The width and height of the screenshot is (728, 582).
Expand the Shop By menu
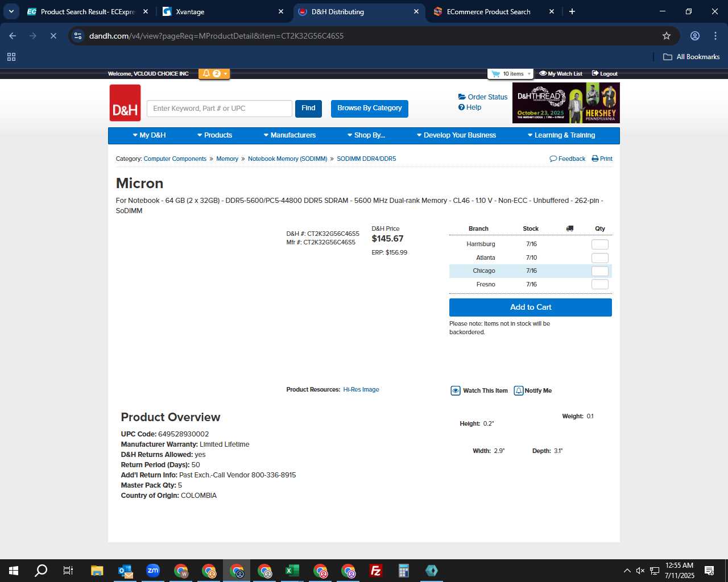pyautogui.click(x=366, y=135)
